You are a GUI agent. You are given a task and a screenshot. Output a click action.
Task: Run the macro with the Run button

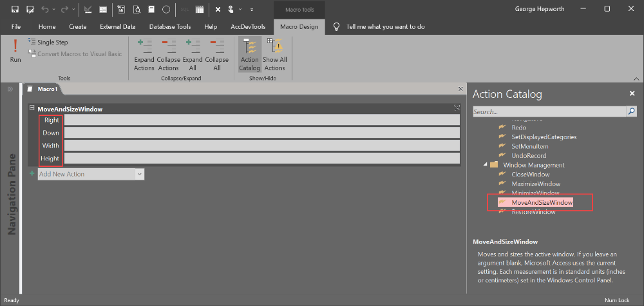pyautogui.click(x=15, y=52)
